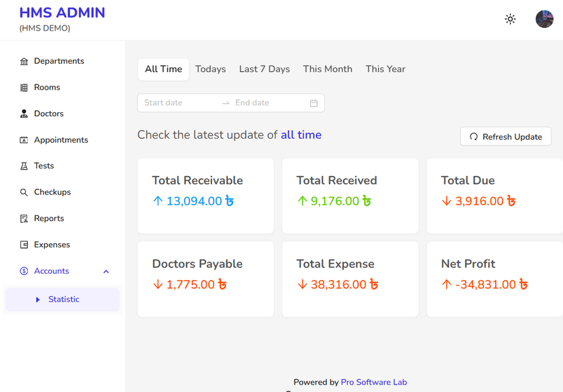The height and width of the screenshot is (392, 563).
Task: Click the (HMS DEMO) subtitle text
Action: (45, 29)
